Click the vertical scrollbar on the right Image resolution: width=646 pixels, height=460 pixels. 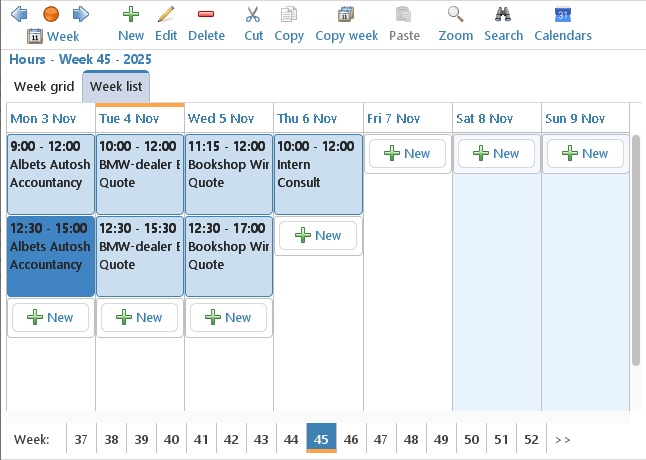[635, 250]
